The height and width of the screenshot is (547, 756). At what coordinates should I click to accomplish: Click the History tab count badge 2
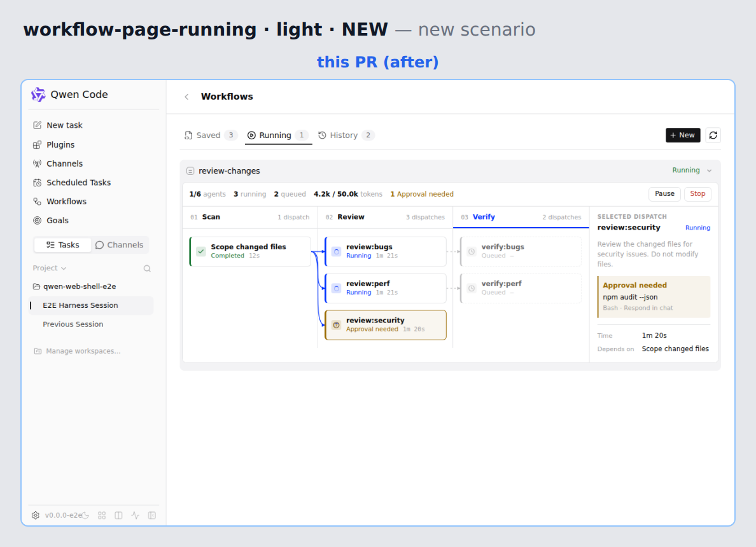pos(368,135)
